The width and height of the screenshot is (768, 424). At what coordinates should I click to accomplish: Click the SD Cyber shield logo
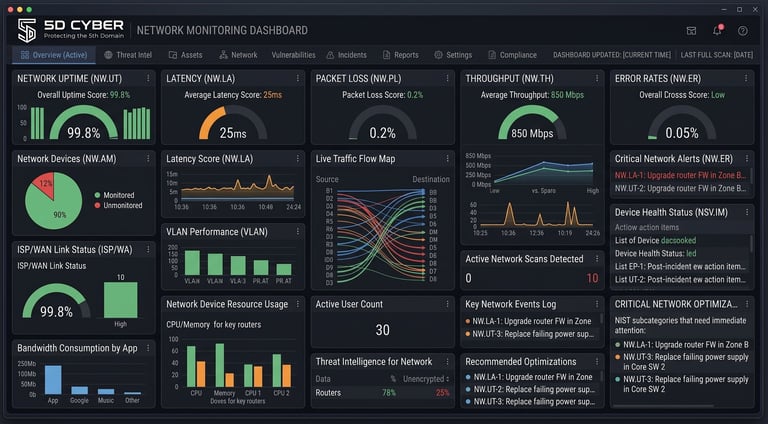(x=26, y=30)
